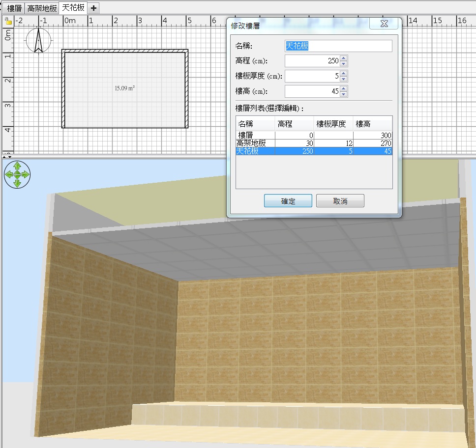Click the plus icon to add a level
This screenshot has width=476, height=448.
click(94, 8)
